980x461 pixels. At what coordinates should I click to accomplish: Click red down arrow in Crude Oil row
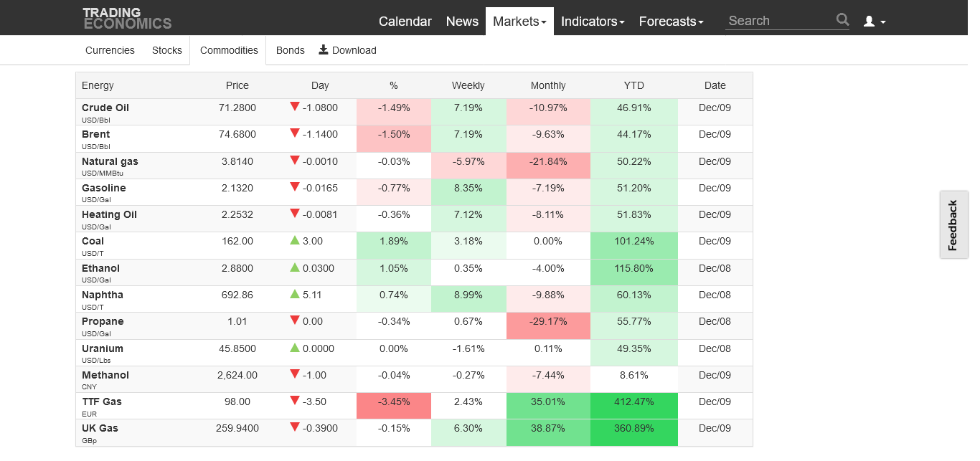[294, 107]
